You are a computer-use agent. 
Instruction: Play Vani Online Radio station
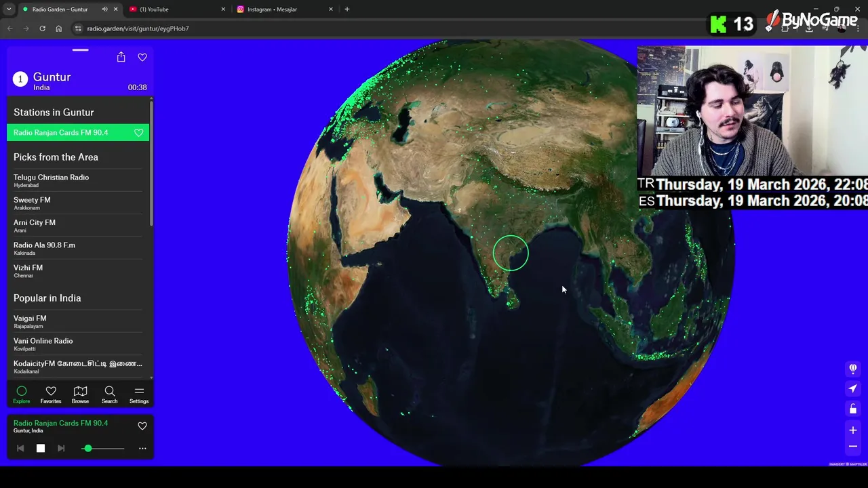(x=78, y=344)
